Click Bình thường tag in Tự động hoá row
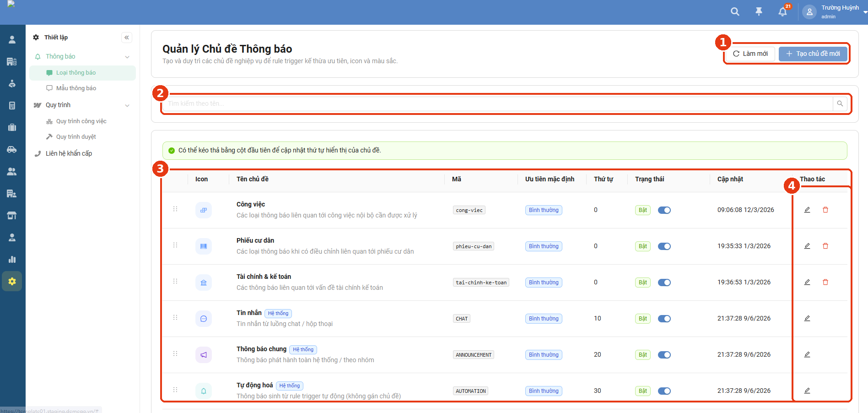868x413 pixels. point(544,391)
